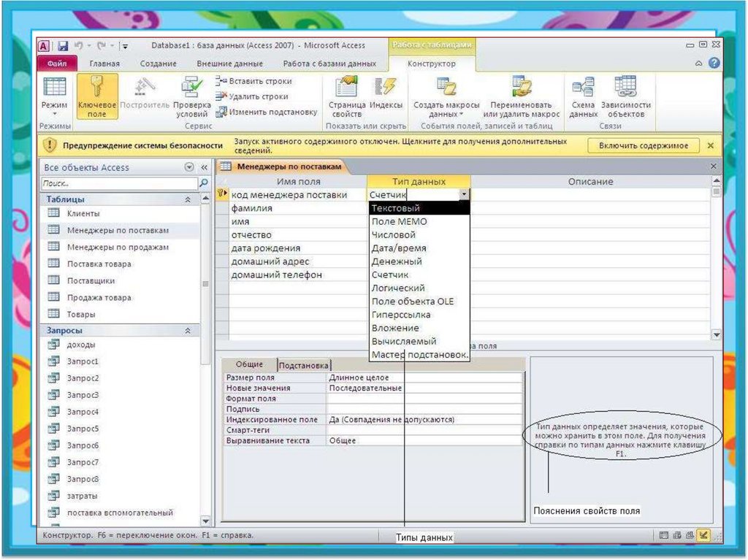Collapse the ribbon with the caret icon
748x560 pixels.
pyautogui.click(x=699, y=63)
